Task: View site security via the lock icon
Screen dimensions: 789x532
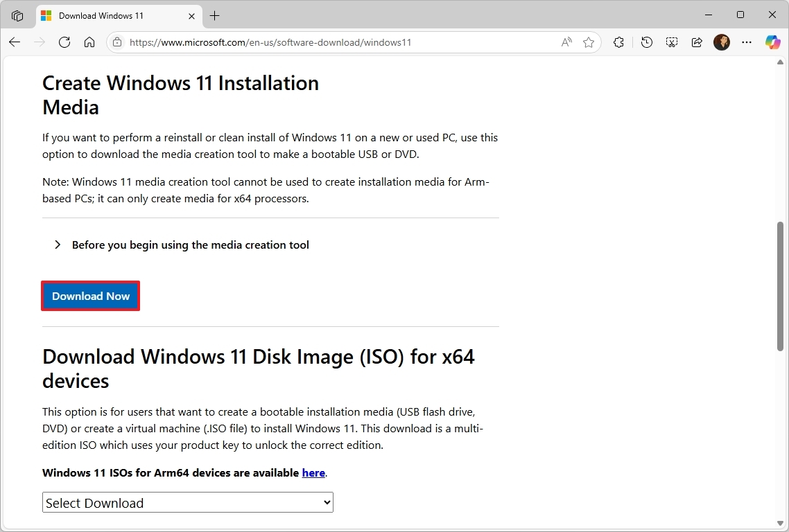Action: click(117, 42)
